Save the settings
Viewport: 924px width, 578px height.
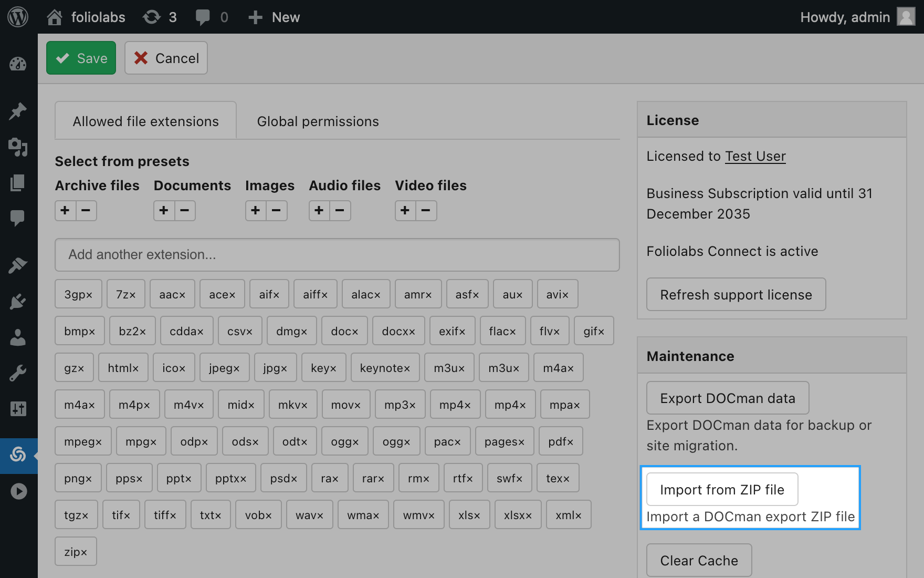(81, 58)
